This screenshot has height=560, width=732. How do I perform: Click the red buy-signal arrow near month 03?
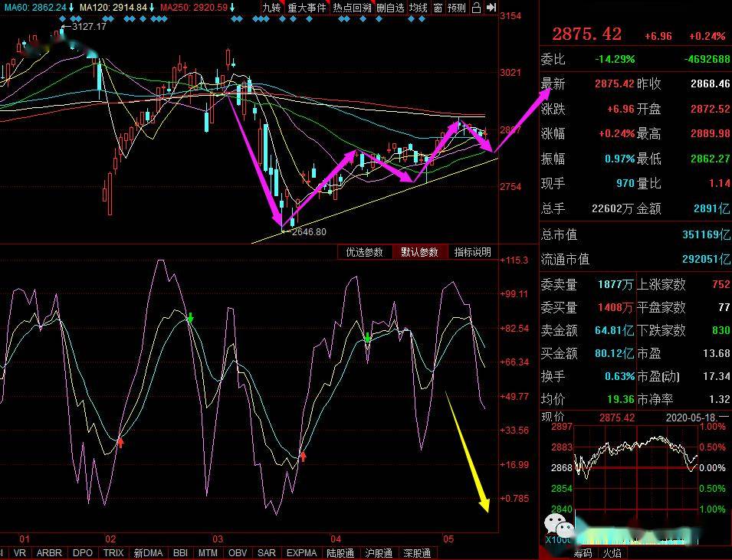303,457
